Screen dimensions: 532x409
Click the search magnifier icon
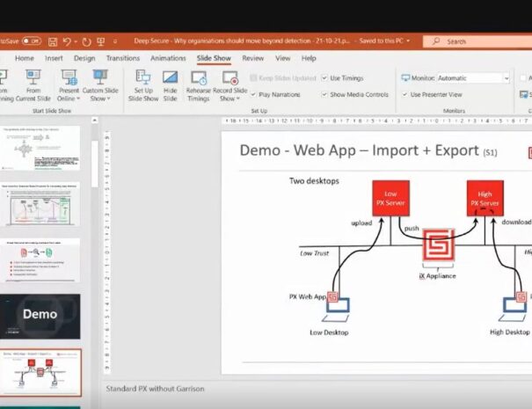pyautogui.click(x=436, y=41)
